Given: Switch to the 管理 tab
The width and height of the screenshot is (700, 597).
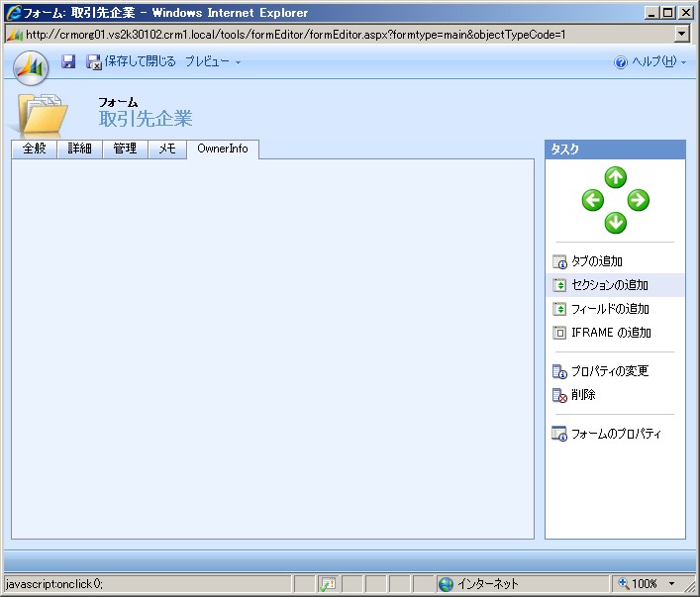Looking at the screenshot, I should coord(125,149).
